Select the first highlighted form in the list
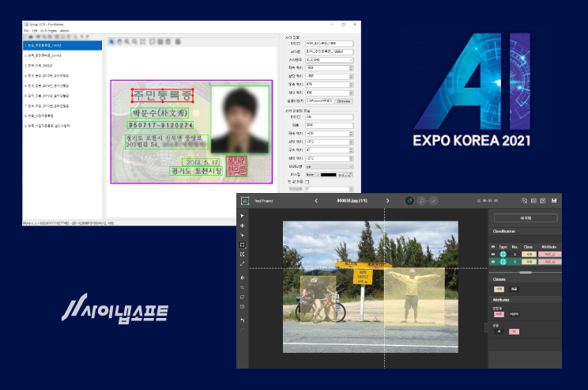 (x=62, y=45)
